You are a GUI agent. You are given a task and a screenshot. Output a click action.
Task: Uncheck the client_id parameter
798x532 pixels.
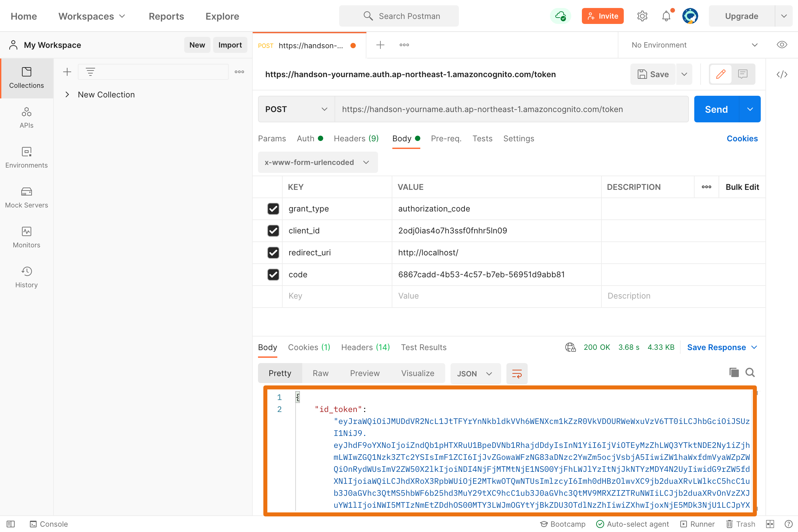tap(273, 231)
